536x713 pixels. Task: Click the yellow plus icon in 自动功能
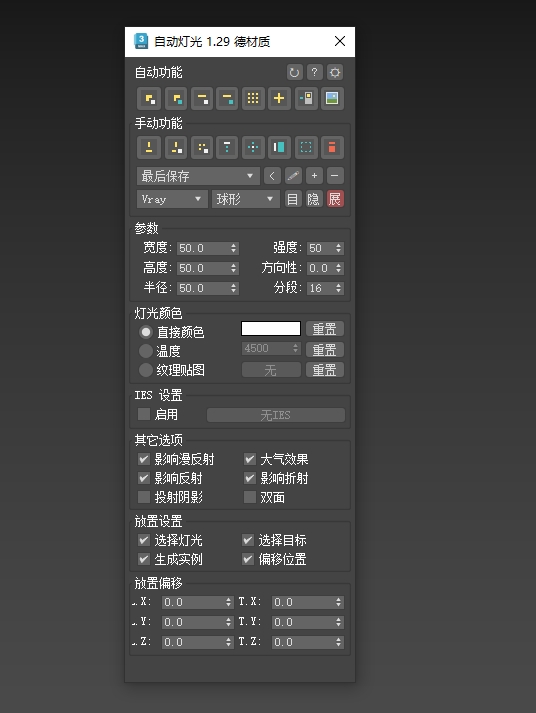[279, 98]
